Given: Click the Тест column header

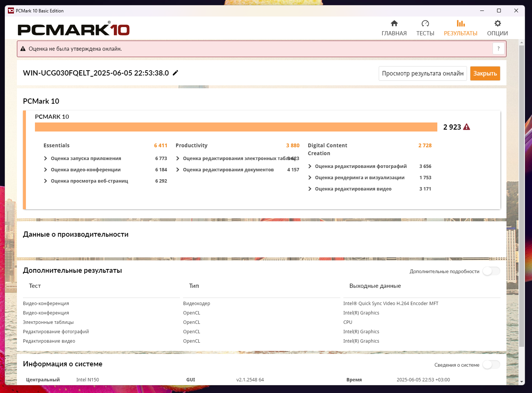Looking at the screenshot, I should coord(35,286).
